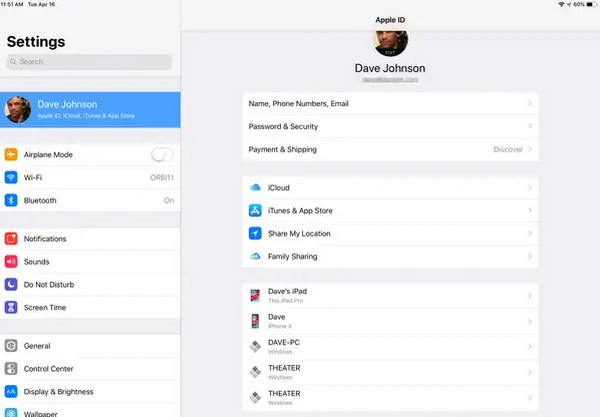Screen dimensions: 600x417
Task: Expand Password & Security chevron
Action: point(530,126)
